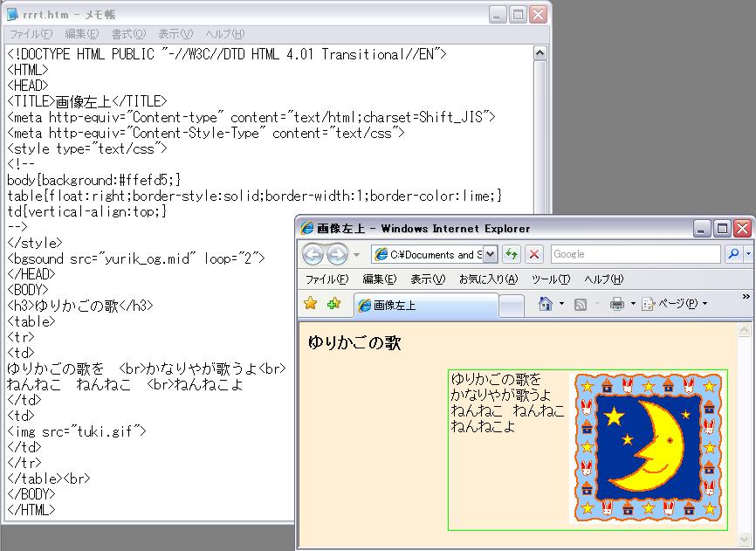
Task: Click the Back arrow in Internet Explorer
Action: click(x=313, y=254)
